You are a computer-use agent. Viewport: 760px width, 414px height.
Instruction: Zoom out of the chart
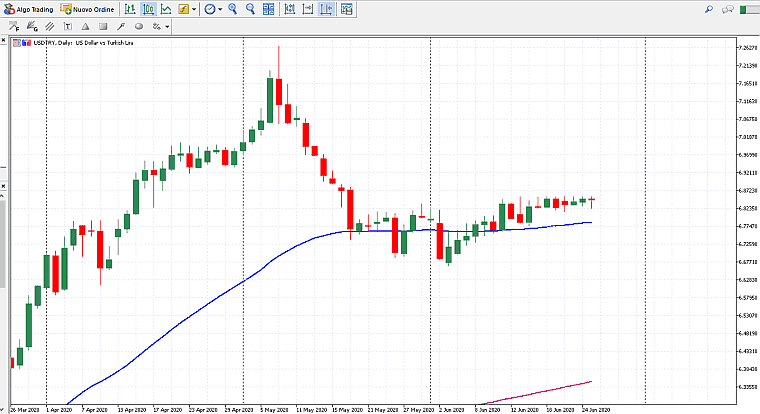[250, 9]
